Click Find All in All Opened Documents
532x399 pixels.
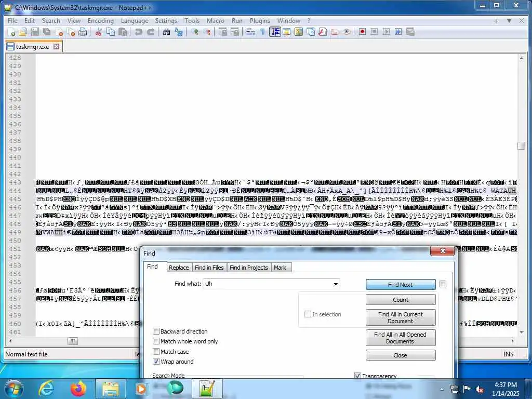click(x=401, y=338)
